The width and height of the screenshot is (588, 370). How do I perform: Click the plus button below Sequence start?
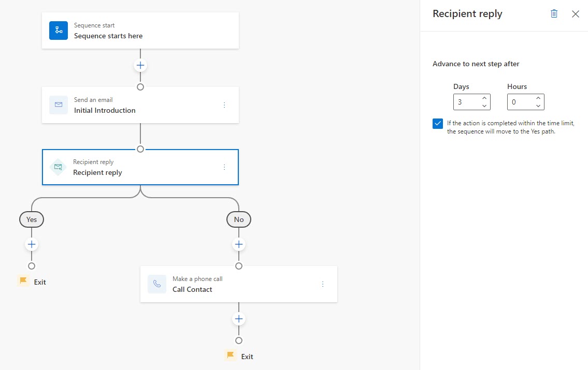point(140,65)
